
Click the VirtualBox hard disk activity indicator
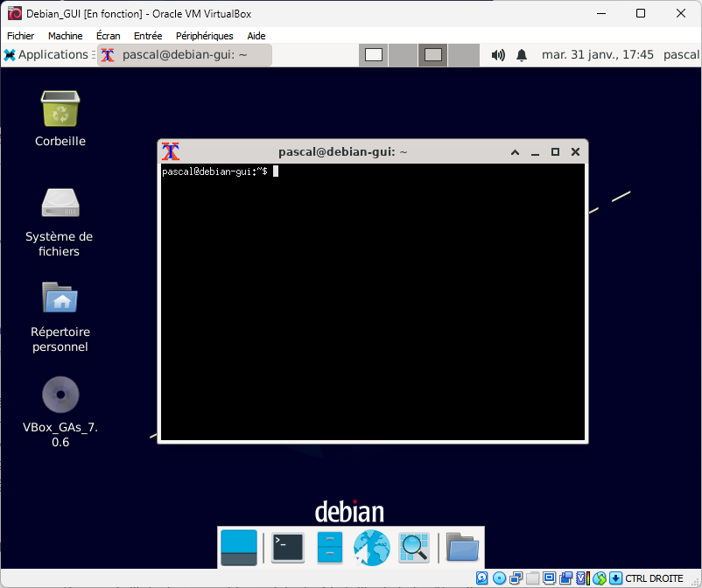pos(481,578)
